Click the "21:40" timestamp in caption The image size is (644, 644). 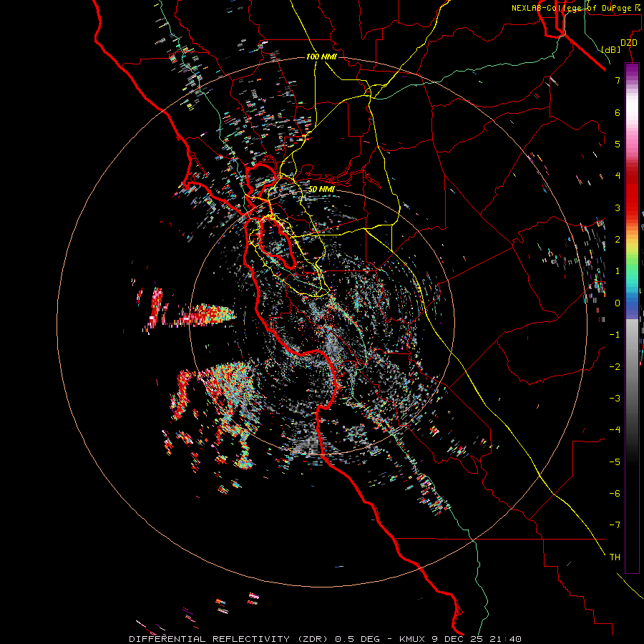(x=506, y=639)
